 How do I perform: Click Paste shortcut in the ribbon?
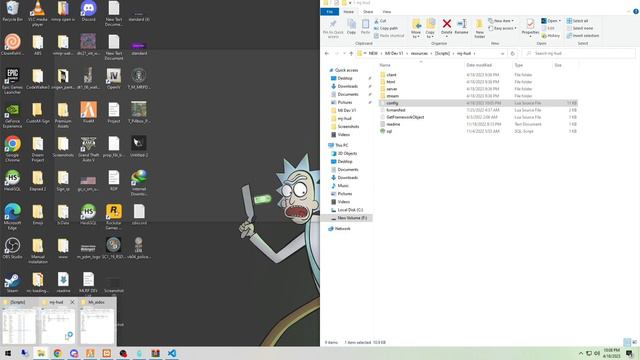point(389,36)
